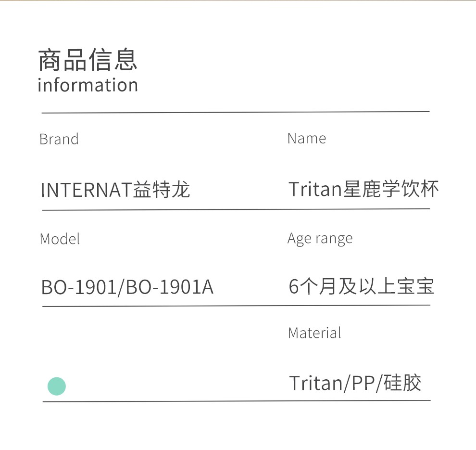Click the 星鹿学饮杯 part of the name
Screen dimensions: 476x450
click(x=391, y=189)
